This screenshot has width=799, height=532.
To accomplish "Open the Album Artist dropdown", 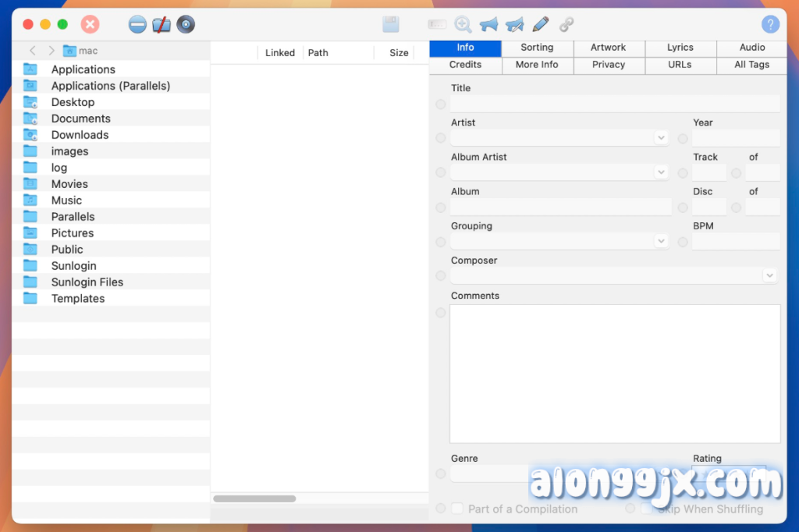I will click(661, 172).
